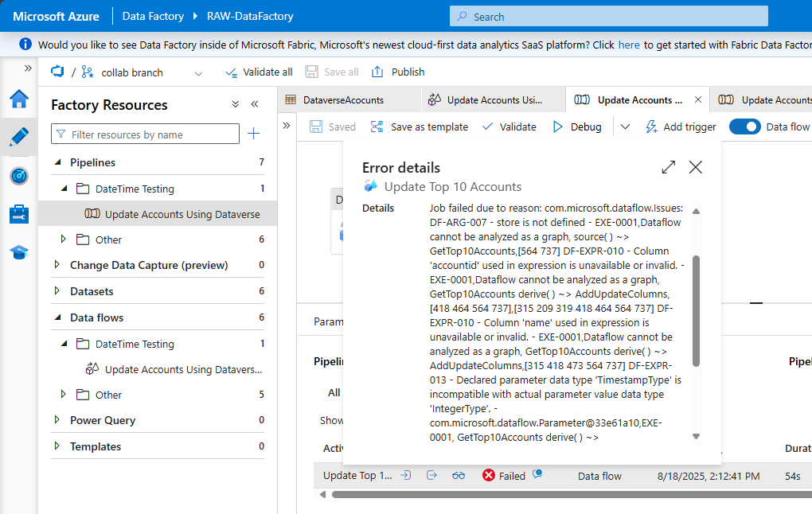
Task: Expand Change Data Capture (preview)
Action: [x=57, y=264]
